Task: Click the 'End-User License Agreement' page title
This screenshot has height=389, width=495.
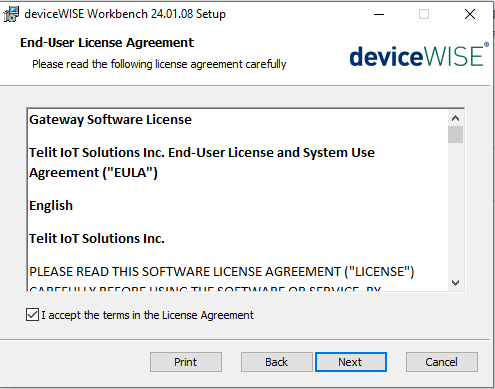Action: [x=107, y=43]
